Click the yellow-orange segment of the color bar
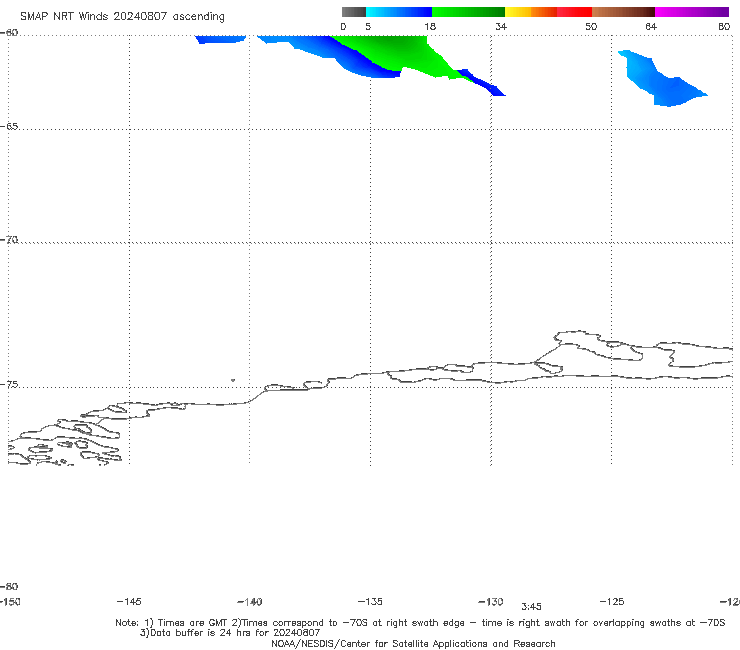 pyautogui.click(x=531, y=12)
